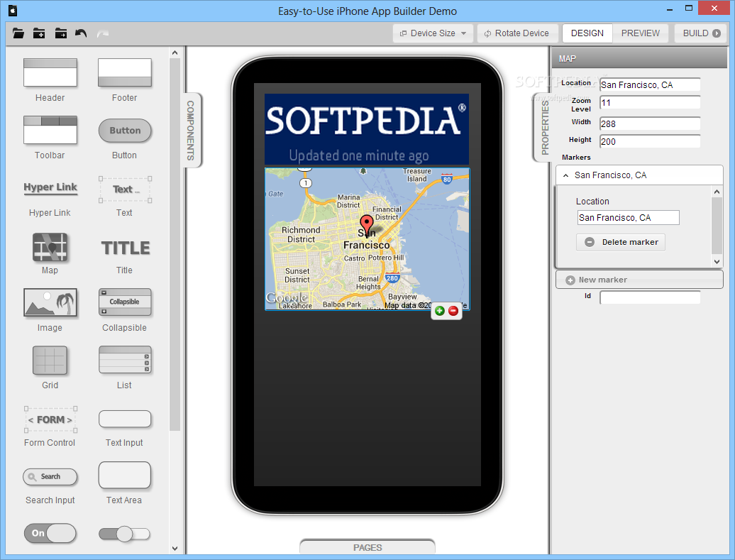Click the Width input field
The height and width of the screenshot is (560, 735).
[650, 123]
